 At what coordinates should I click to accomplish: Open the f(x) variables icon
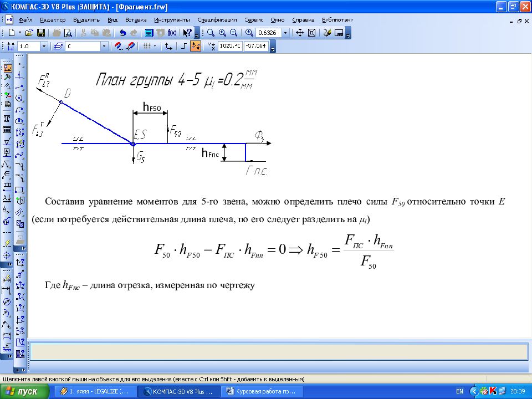click(172, 33)
